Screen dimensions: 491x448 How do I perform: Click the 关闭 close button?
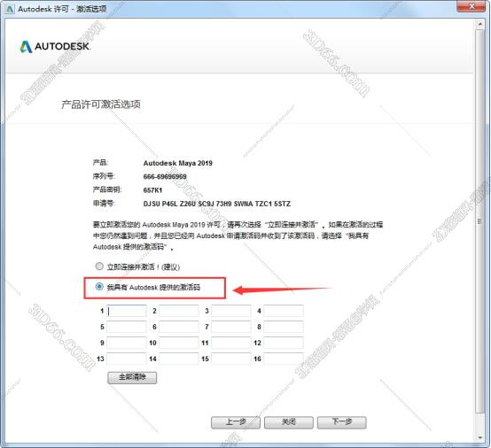pos(289,422)
